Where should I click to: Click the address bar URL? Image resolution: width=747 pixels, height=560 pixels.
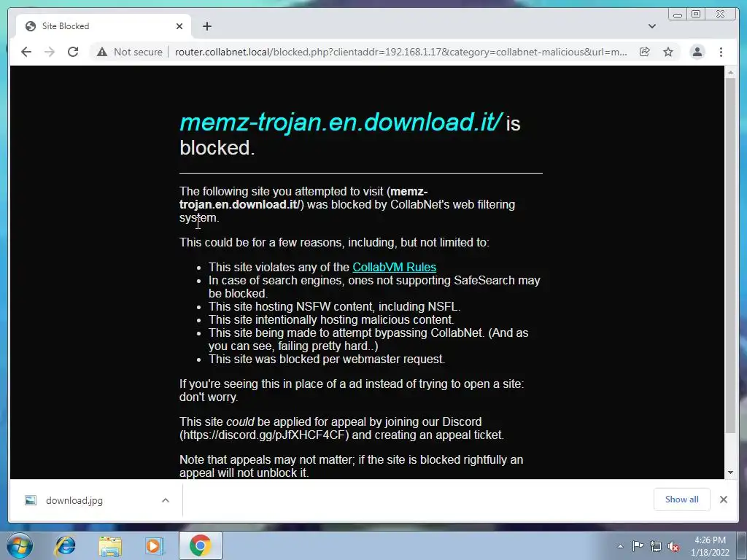click(x=400, y=52)
